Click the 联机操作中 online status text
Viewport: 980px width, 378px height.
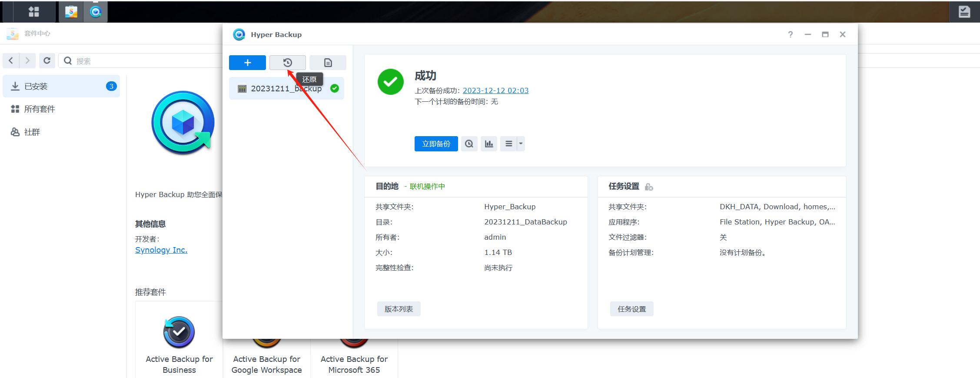pyautogui.click(x=427, y=187)
